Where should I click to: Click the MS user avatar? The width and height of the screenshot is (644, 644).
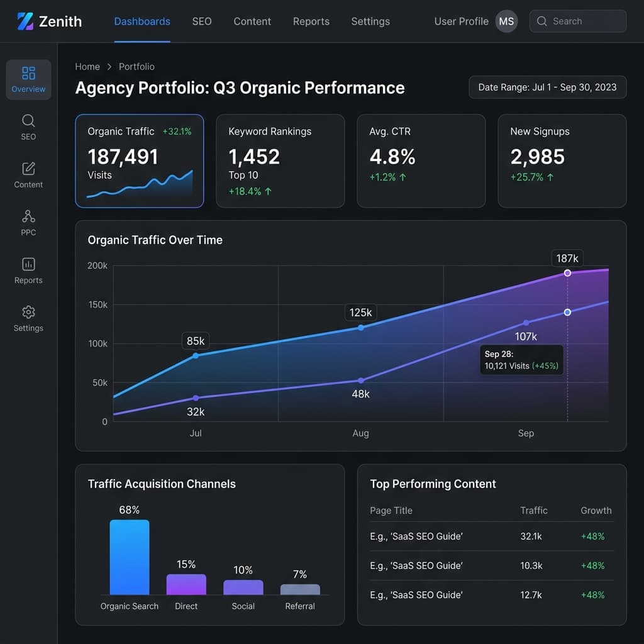coord(506,21)
